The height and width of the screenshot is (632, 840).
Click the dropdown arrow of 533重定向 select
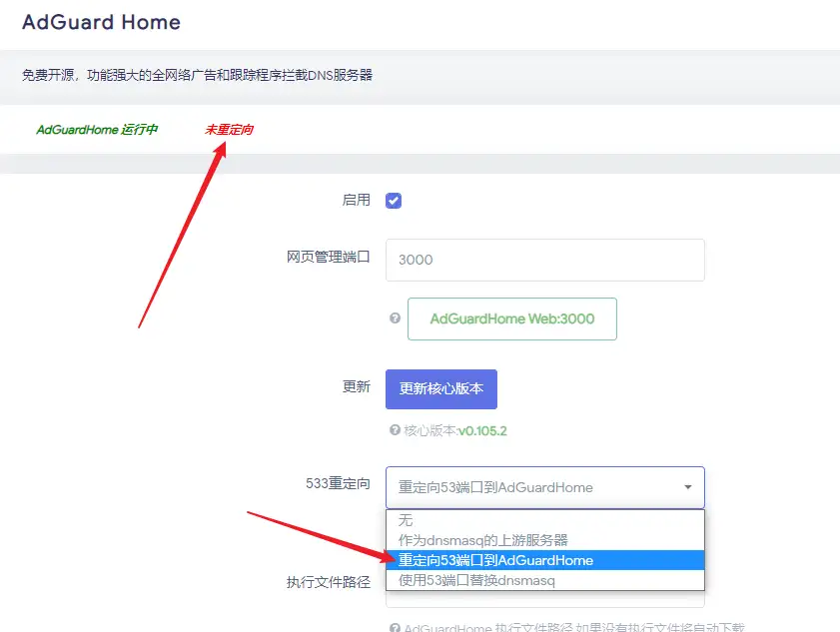click(x=688, y=487)
